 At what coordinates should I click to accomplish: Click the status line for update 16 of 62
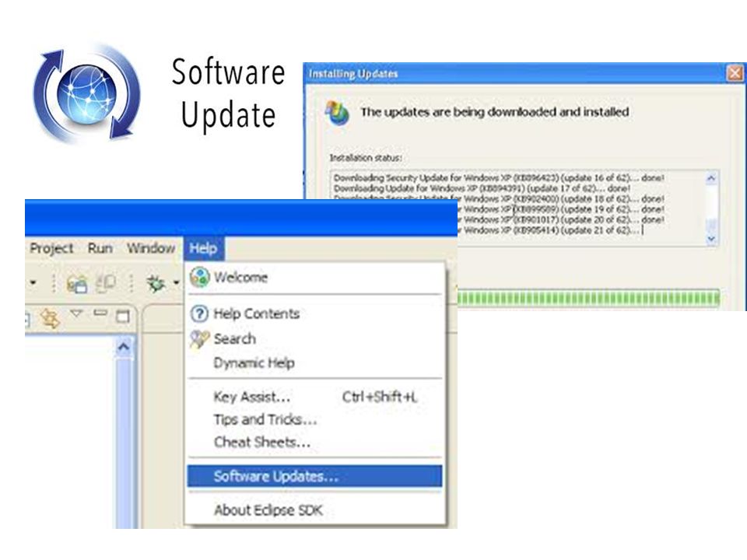(498, 177)
